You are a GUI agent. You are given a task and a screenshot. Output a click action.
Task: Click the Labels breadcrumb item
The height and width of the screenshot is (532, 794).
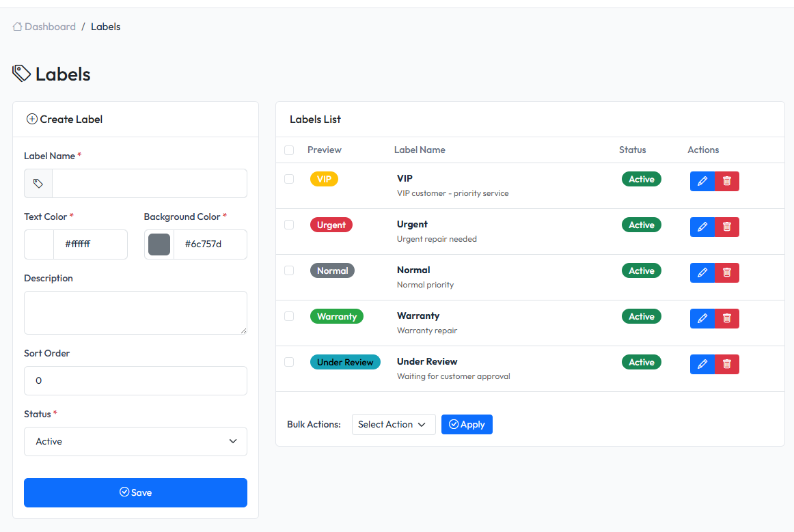tap(105, 26)
